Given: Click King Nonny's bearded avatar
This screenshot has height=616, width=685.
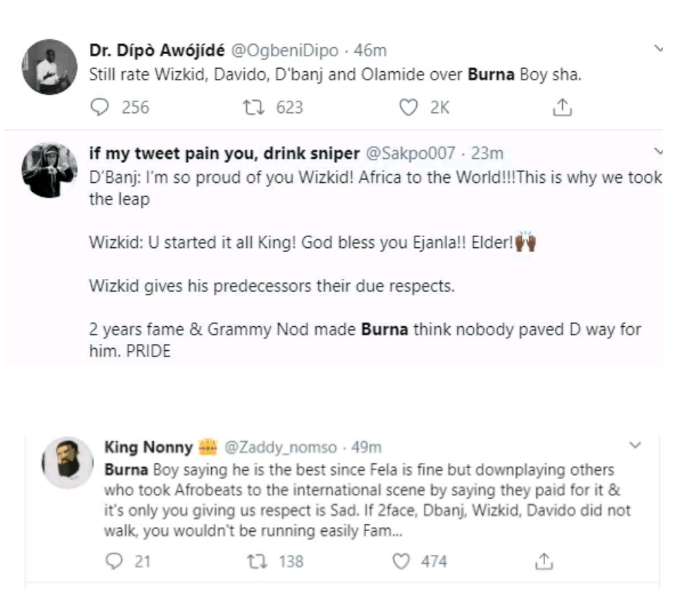Looking at the screenshot, I should pos(67,462).
